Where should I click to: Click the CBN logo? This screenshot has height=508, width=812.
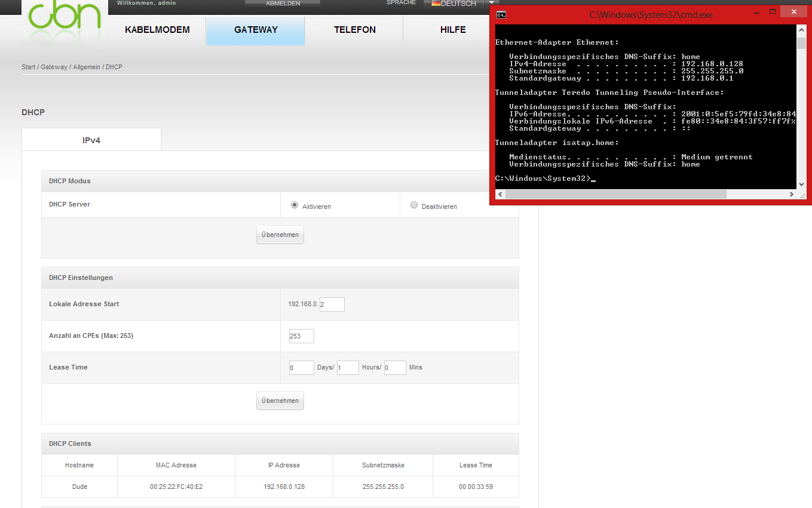pyautogui.click(x=65, y=16)
